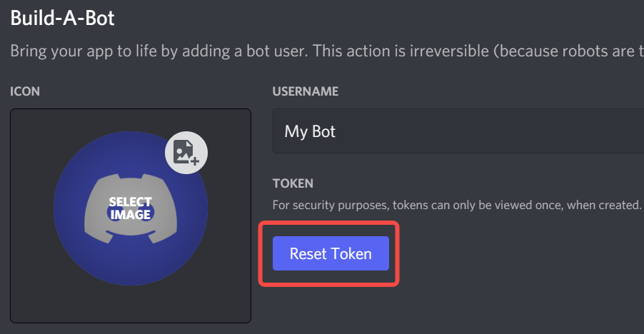Click the empty dark area below the avatar circle

pyautogui.click(x=131, y=305)
